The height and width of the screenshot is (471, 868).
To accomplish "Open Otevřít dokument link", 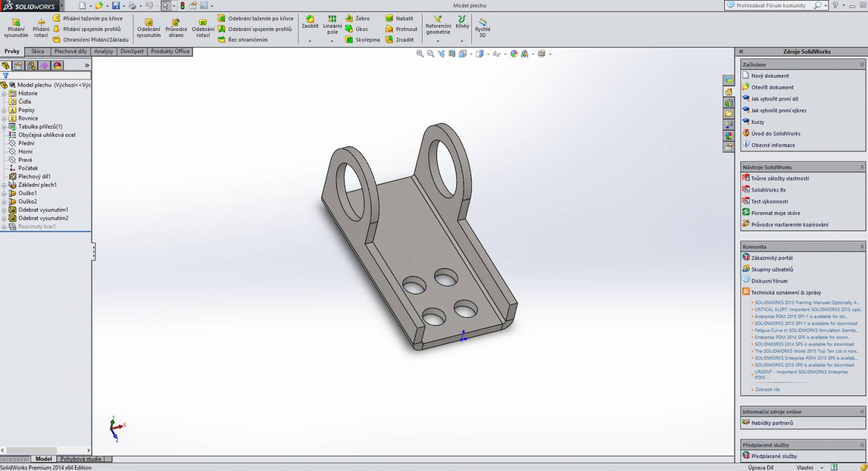I will tap(772, 87).
